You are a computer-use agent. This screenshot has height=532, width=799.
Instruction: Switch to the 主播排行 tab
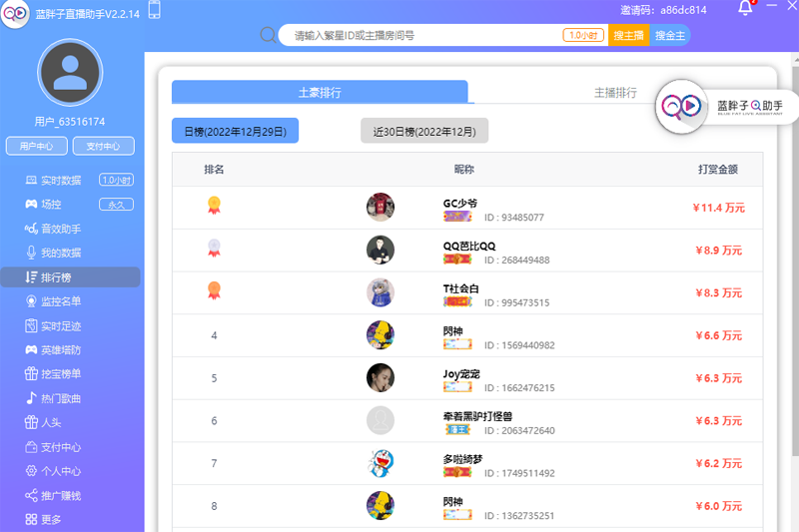pos(615,92)
